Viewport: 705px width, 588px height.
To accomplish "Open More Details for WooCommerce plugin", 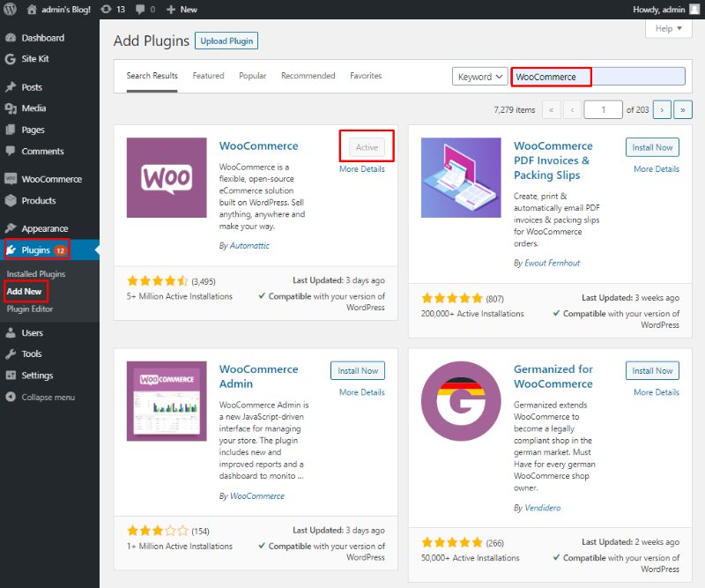I will (x=362, y=169).
